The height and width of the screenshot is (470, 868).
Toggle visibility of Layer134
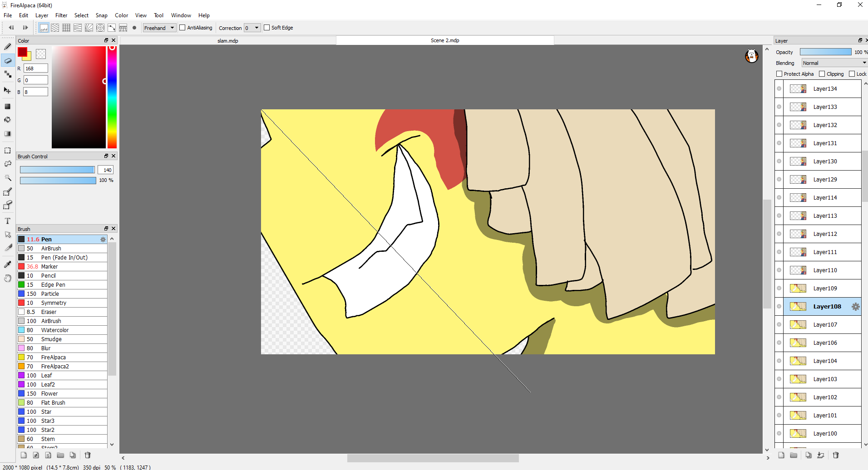pyautogui.click(x=779, y=89)
